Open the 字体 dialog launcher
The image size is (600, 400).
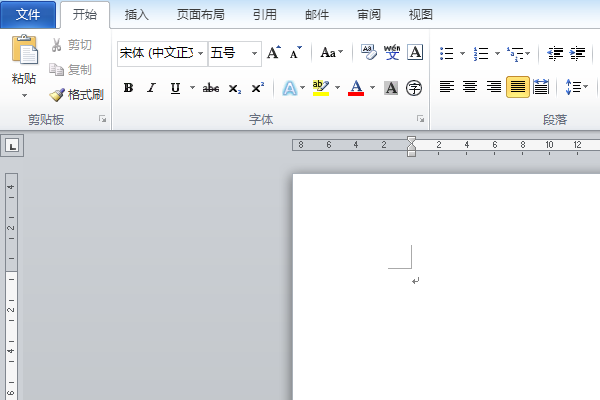tap(420, 119)
